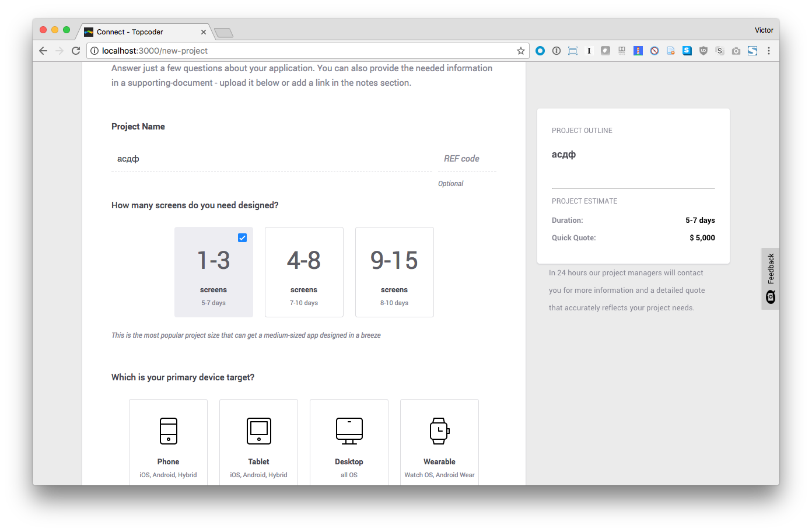Viewport: 812px width, 532px height.
Task: Open the Dolby Voice extension icon
Action: click(x=622, y=51)
